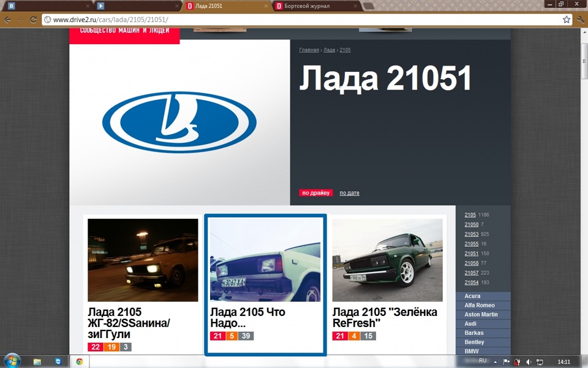Screen dimensions: 588x368
Task: Bookmark this page with the star icon
Action: pyautogui.click(x=566, y=20)
